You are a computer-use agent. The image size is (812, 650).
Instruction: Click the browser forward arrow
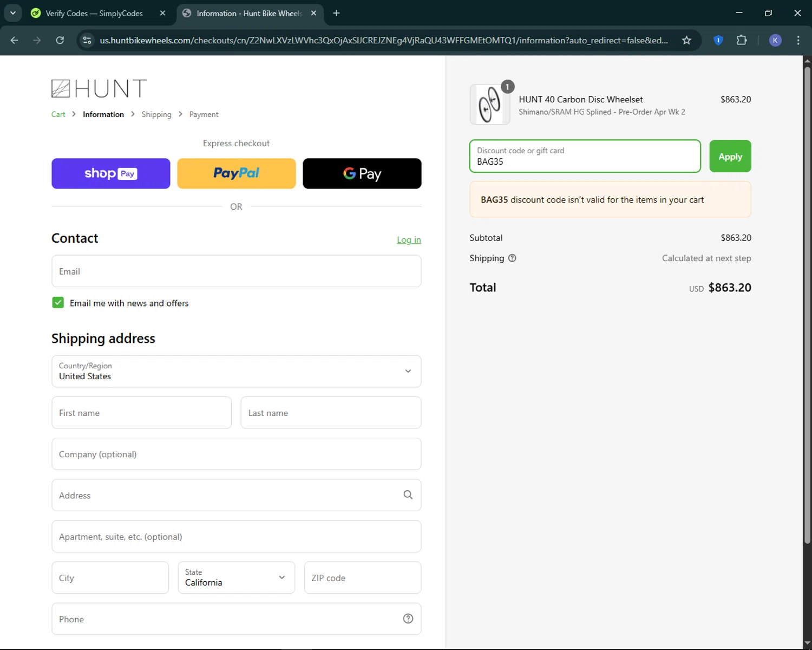point(37,40)
